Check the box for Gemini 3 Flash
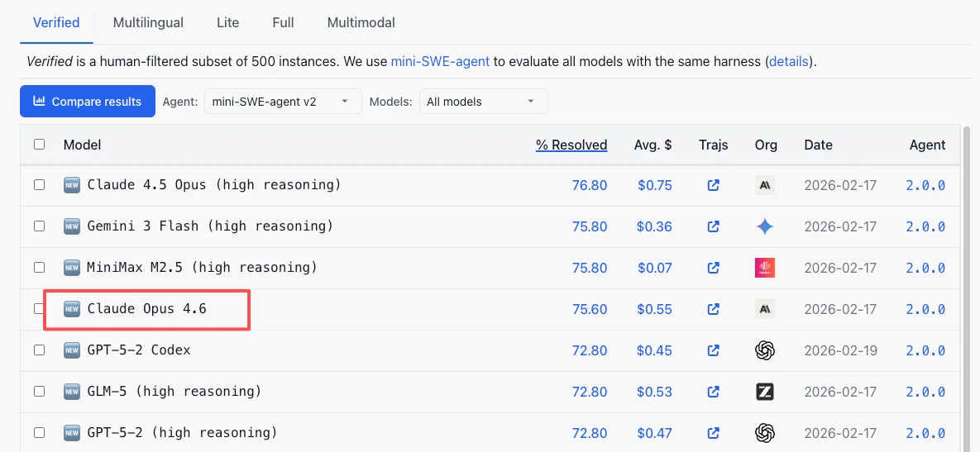 (40, 226)
